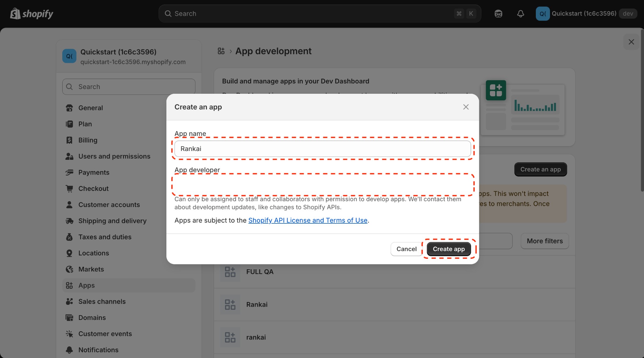Click the incognito developer icon in top bar

(498, 14)
